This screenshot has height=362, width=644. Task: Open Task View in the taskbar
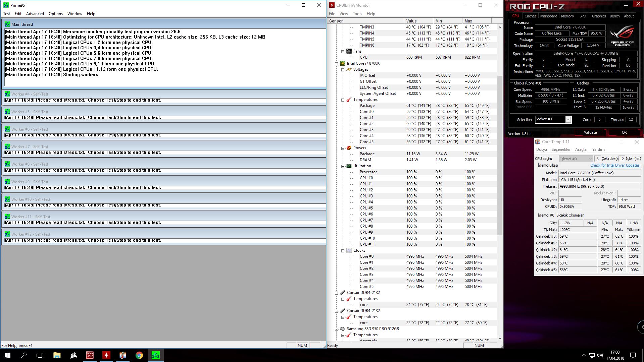pos(40,355)
